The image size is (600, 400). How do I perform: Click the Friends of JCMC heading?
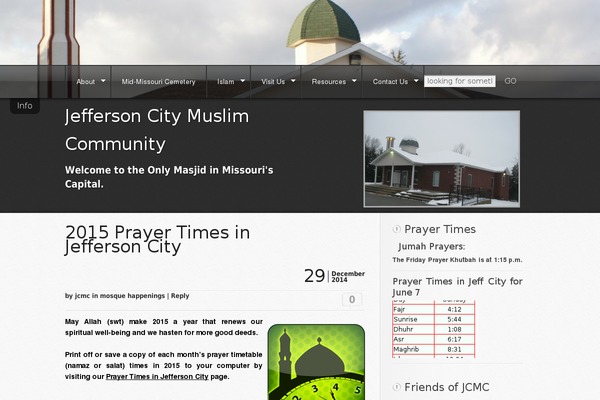click(447, 387)
